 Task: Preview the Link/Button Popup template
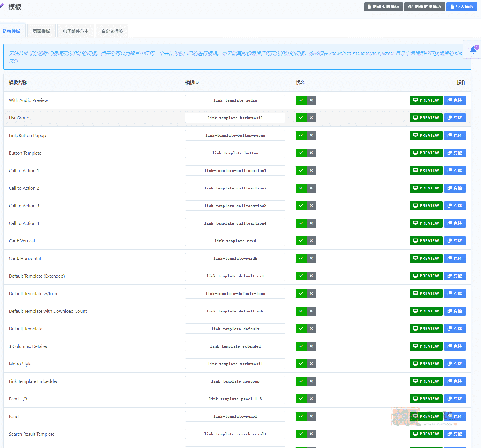click(426, 135)
